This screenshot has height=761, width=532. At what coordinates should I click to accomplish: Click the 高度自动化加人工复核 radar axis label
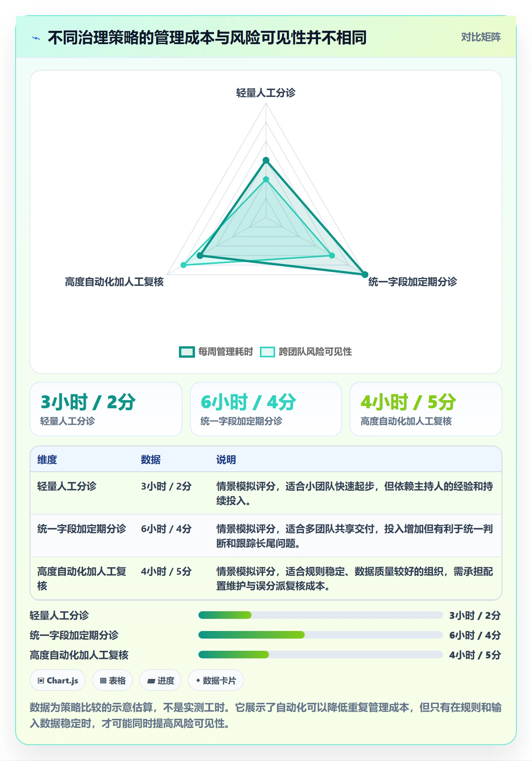(x=114, y=282)
